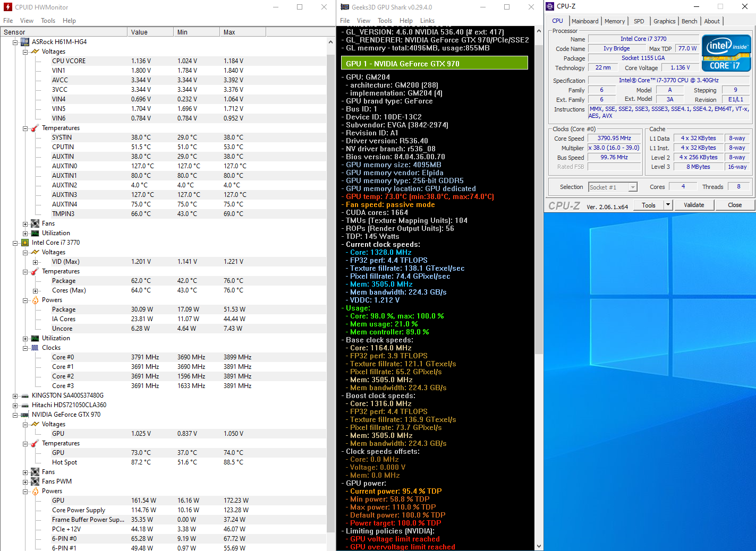Open HWMonitor Tools menu

click(48, 21)
